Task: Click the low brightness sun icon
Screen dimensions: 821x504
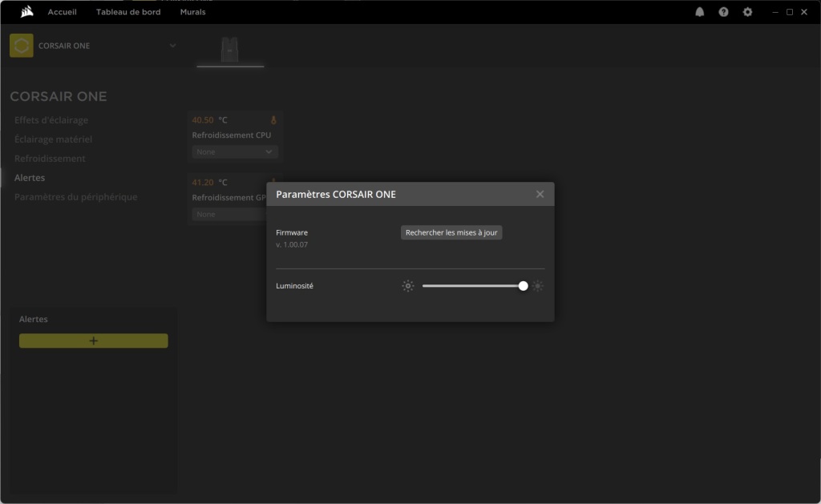Action: [x=408, y=286]
